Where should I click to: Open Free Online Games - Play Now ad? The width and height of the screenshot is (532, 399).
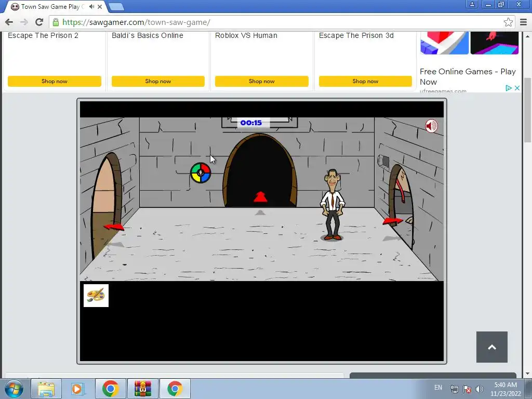pos(468,77)
